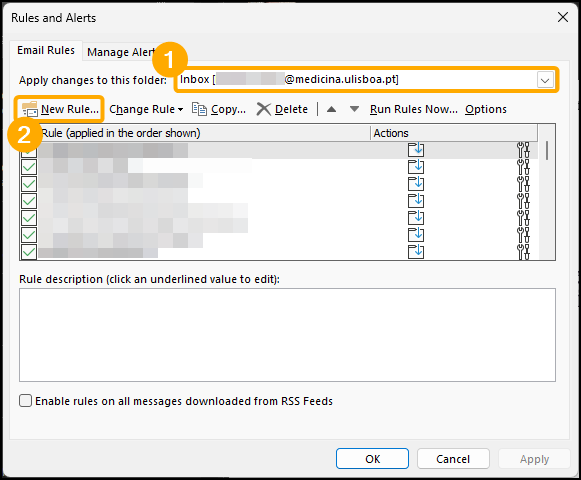Select the Email Rules tab
The image size is (581, 480).
pos(46,50)
